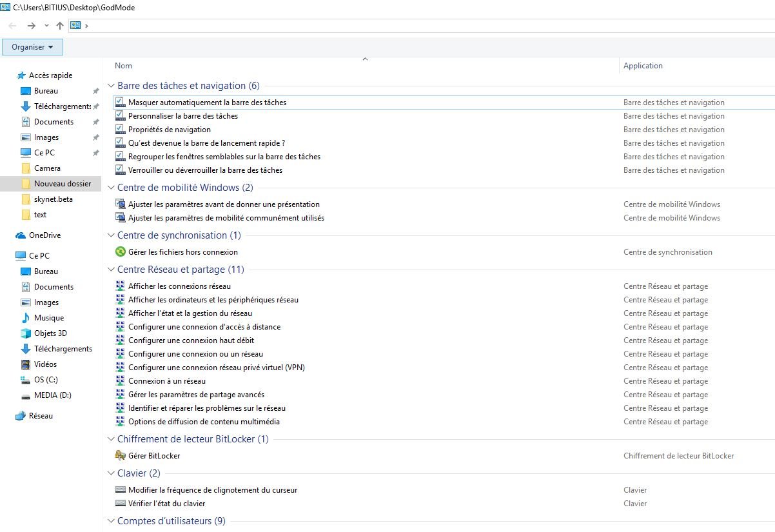Open the Musique folder icon
The image size is (775, 532).
[26, 318]
